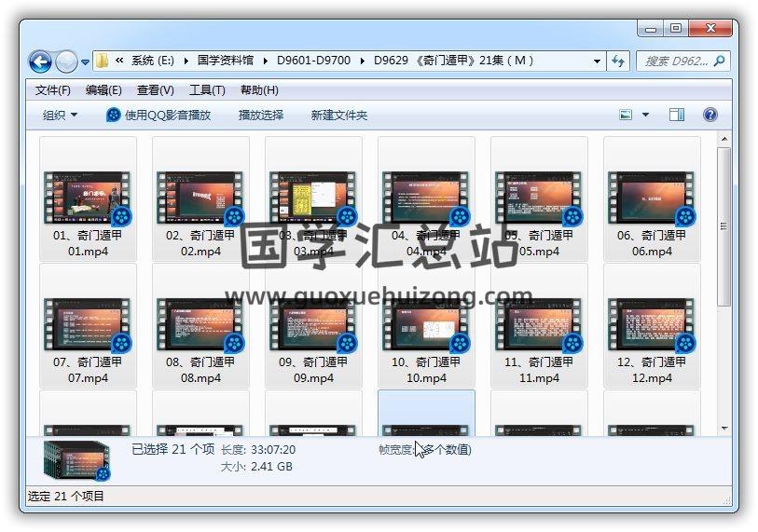Go back with the blue Back arrow
The image size is (758, 532).
coord(40,61)
